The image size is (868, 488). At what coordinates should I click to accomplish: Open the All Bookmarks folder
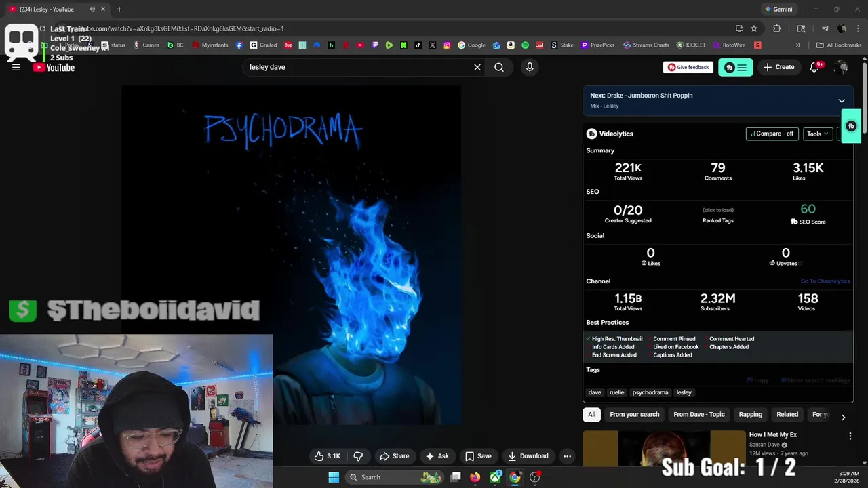(839, 45)
